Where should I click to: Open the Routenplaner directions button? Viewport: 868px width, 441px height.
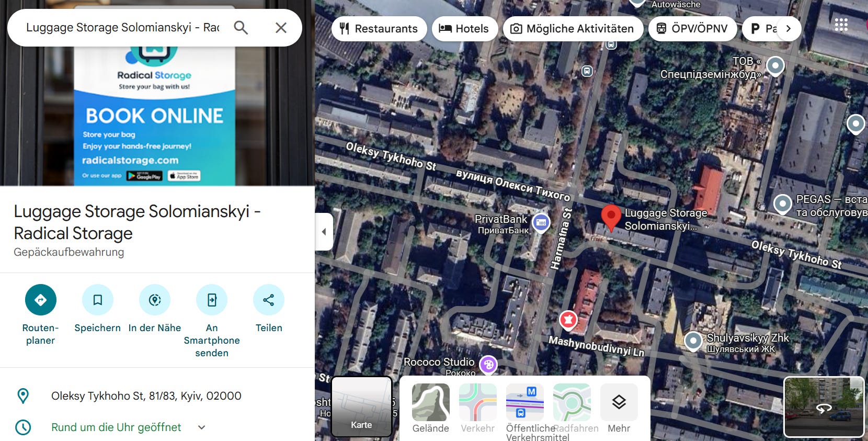[x=40, y=300]
